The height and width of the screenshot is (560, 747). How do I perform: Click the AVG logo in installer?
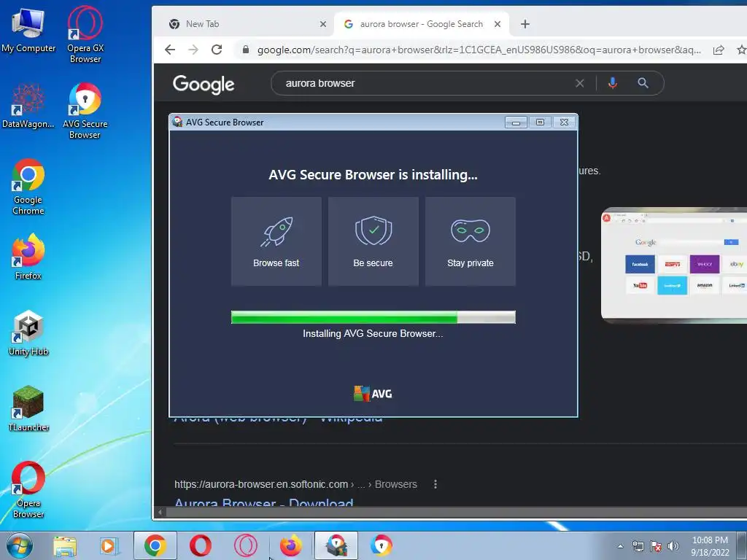[x=373, y=394]
